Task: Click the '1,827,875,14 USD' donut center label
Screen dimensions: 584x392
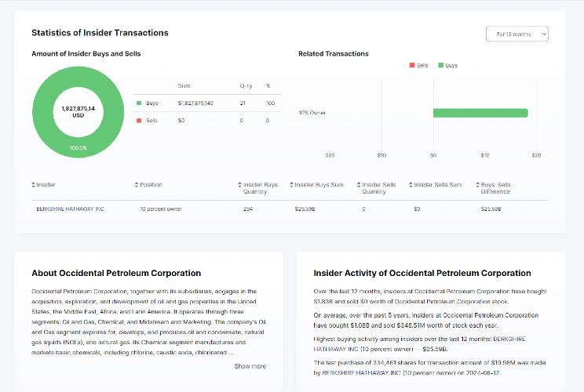Action: [78, 112]
